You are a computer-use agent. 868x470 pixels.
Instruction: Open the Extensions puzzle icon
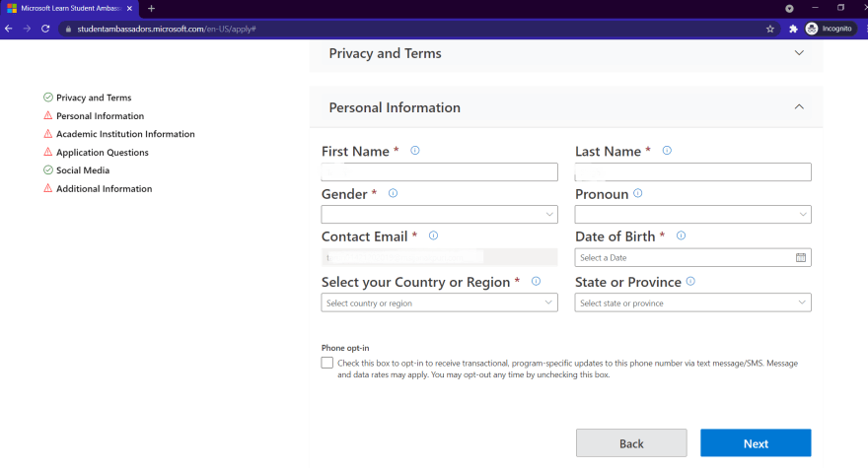click(x=793, y=29)
